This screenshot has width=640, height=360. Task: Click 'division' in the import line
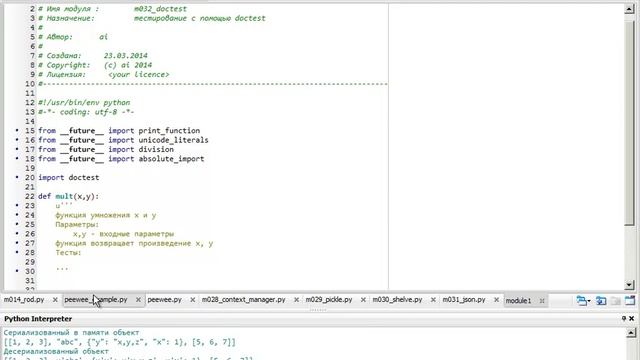[156, 149]
